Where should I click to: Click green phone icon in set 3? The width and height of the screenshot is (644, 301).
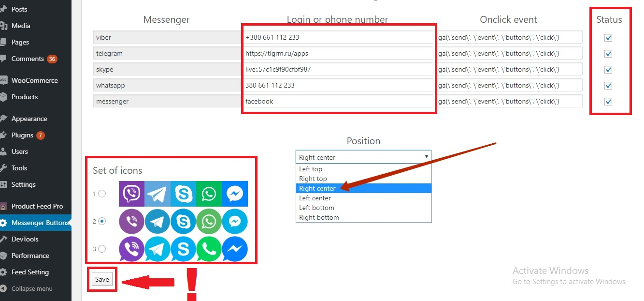[x=209, y=249]
